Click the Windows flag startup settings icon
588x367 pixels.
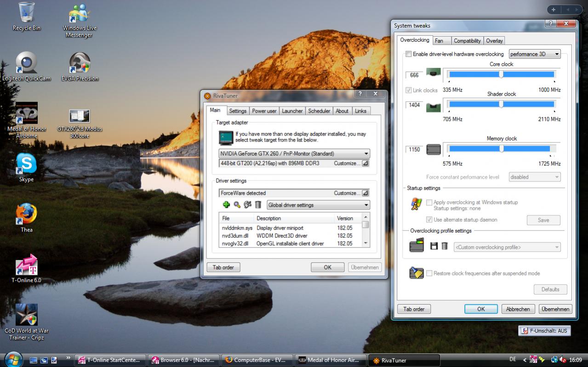pyautogui.click(x=417, y=204)
